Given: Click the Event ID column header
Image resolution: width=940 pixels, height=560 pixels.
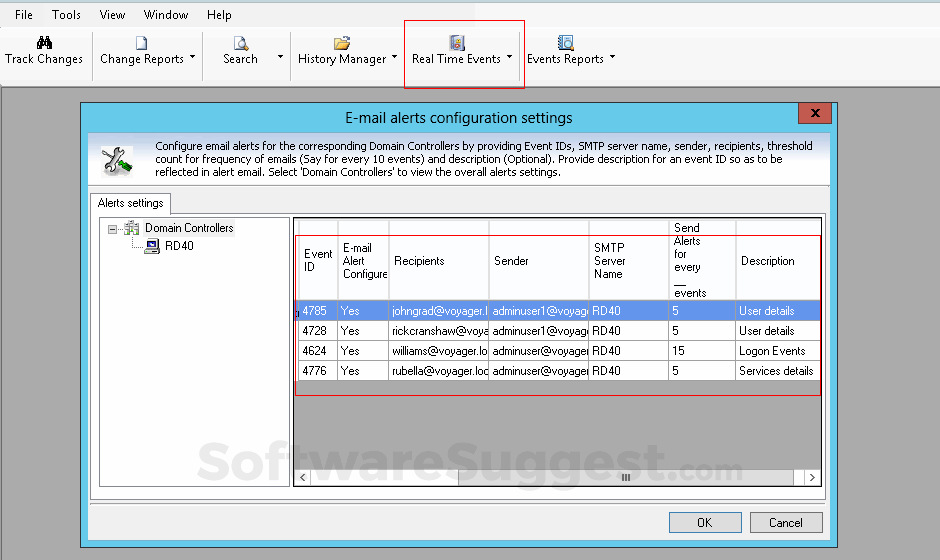Looking at the screenshot, I should click(x=318, y=261).
